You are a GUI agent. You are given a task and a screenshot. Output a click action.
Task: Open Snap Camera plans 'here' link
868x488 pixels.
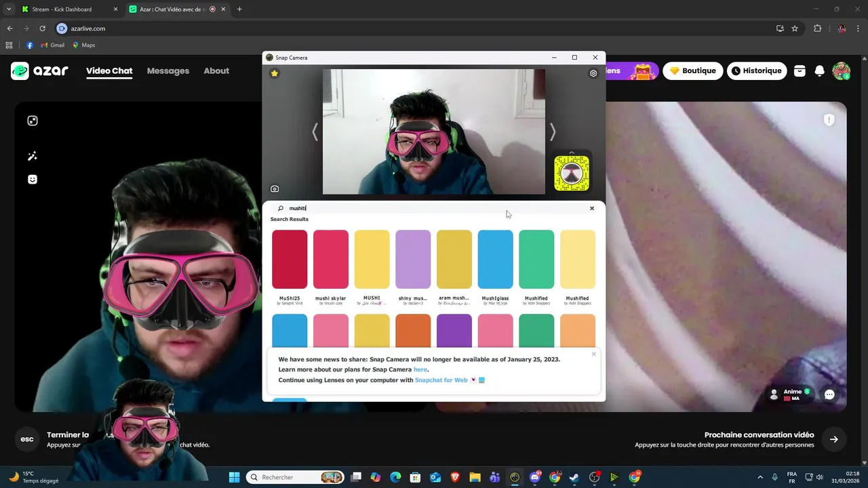(420, 369)
